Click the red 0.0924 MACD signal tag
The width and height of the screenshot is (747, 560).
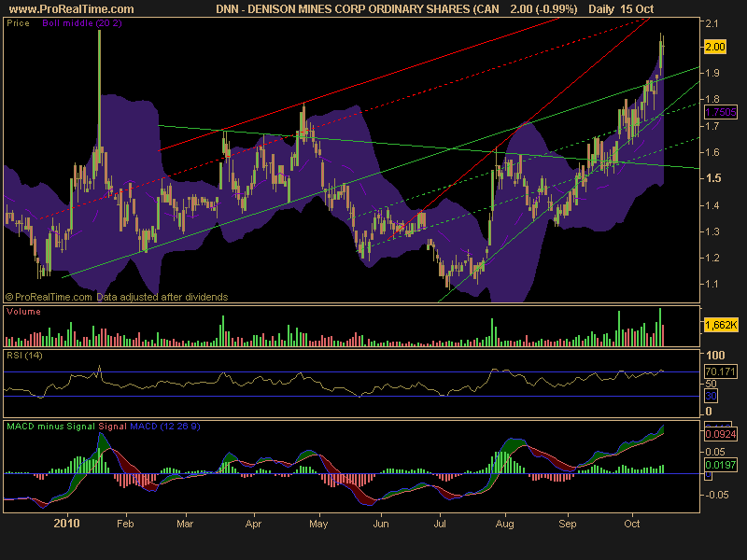(x=720, y=434)
